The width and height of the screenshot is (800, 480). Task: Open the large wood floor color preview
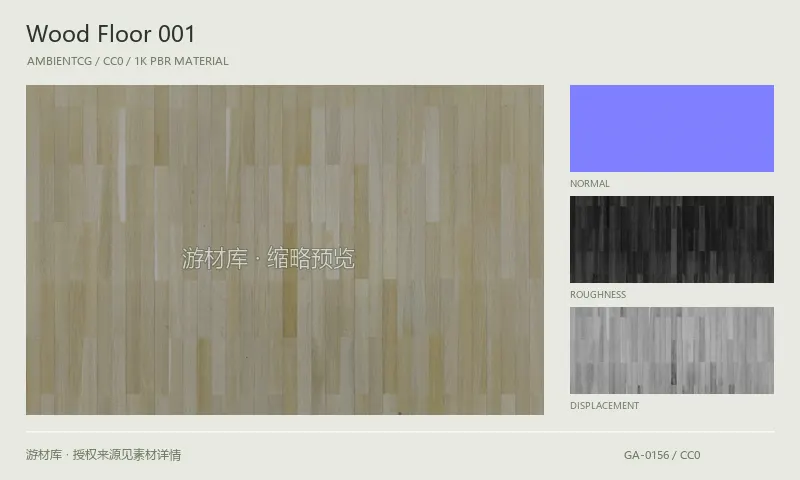tap(285, 250)
